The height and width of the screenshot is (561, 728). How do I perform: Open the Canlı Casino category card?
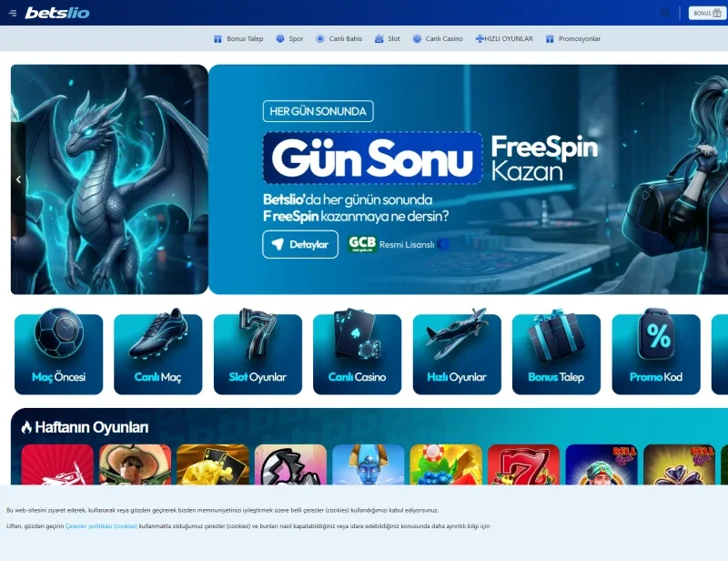click(357, 352)
